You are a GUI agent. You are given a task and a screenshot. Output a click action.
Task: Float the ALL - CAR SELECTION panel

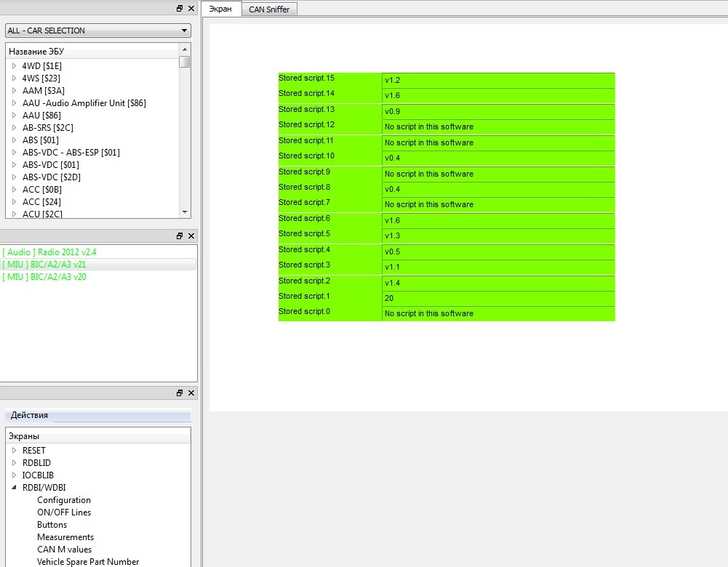click(x=180, y=8)
